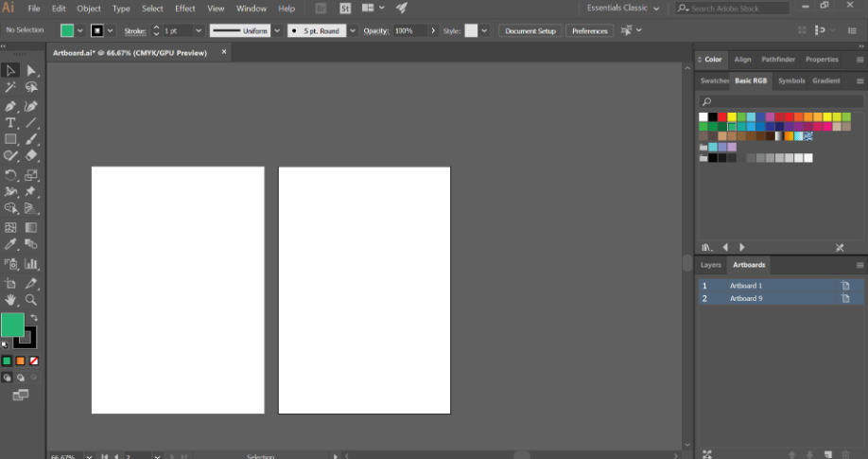This screenshot has width=868, height=459.
Task: Select the Scale tool
Action: click(31, 175)
